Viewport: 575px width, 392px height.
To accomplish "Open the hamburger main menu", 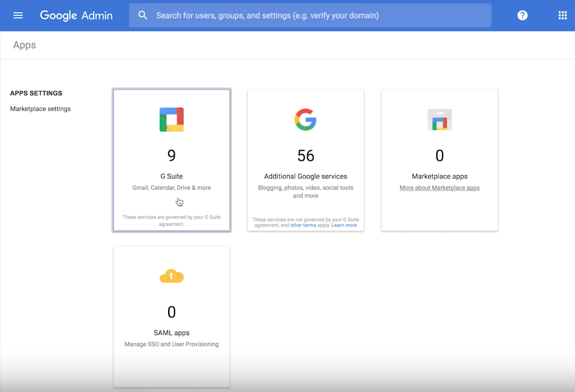I will 18,15.
